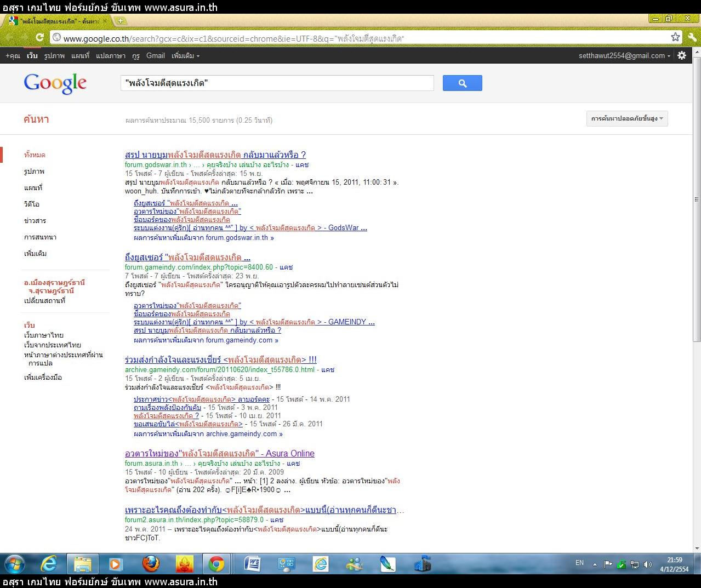Open 'แปลภาษา' in the Google top bar
The height and width of the screenshot is (588, 701).
pyautogui.click(x=110, y=56)
